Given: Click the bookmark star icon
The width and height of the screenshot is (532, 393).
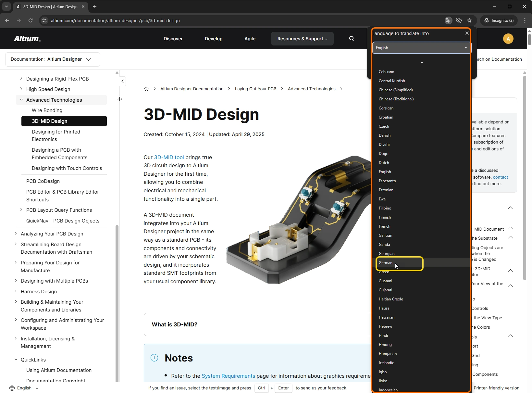Looking at the screenshot, I should click(469, 20).
